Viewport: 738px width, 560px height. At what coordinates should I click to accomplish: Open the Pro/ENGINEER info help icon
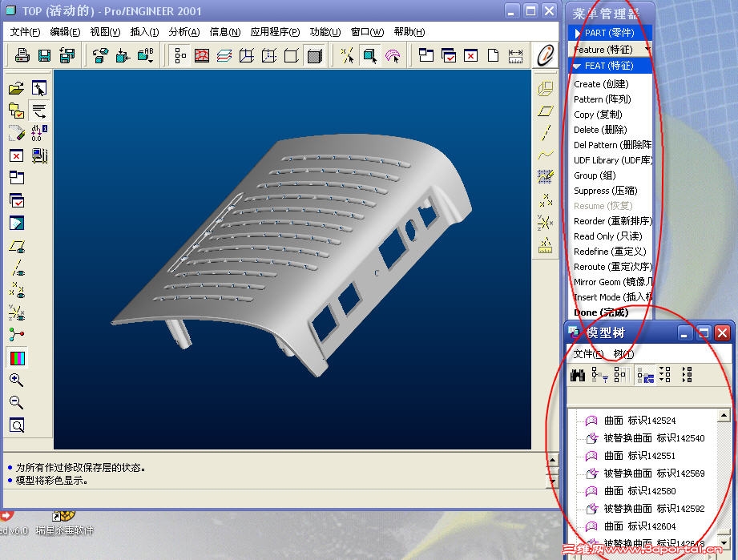(546, 55)
